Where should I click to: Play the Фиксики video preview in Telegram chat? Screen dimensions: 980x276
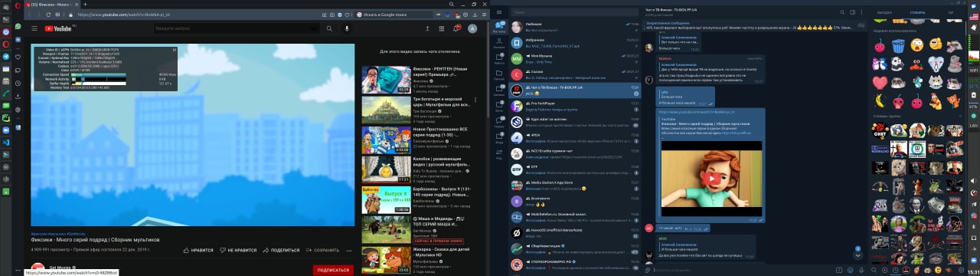tap(713, 179)
